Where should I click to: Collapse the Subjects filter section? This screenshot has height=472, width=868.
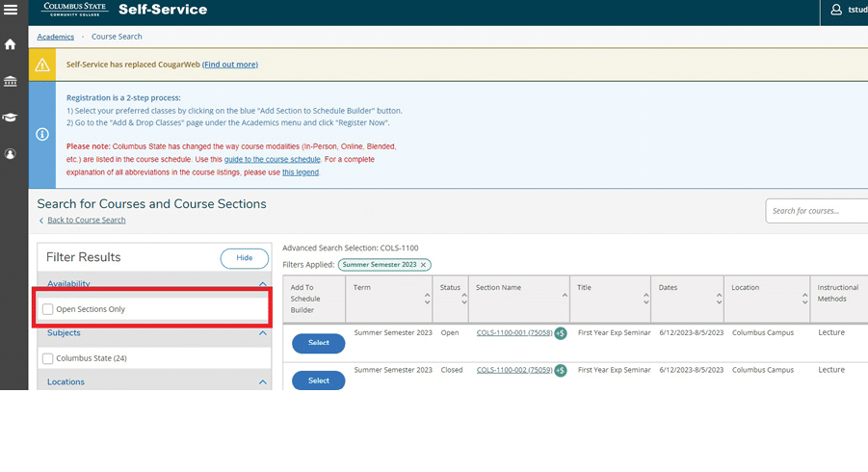click(x=263, y=333)
